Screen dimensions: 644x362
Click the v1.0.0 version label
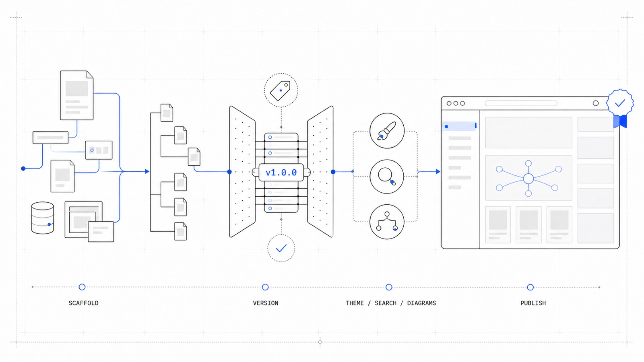click(281, 173)
